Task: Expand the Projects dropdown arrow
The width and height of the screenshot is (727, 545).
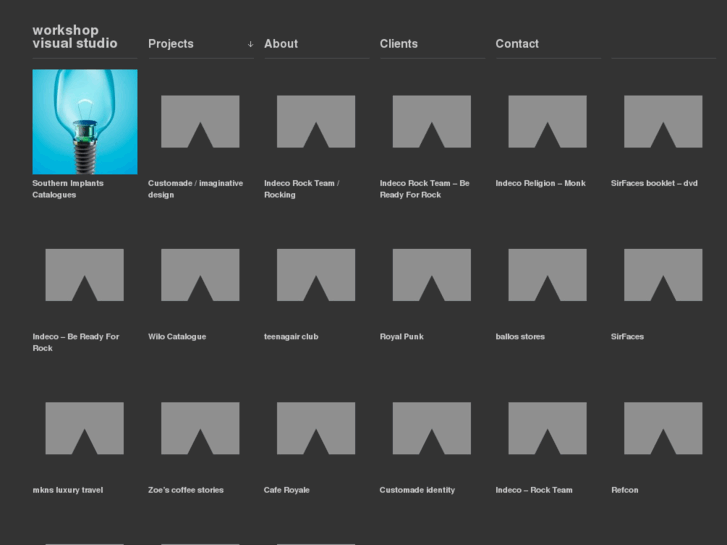Action: (x=250, y=44)
